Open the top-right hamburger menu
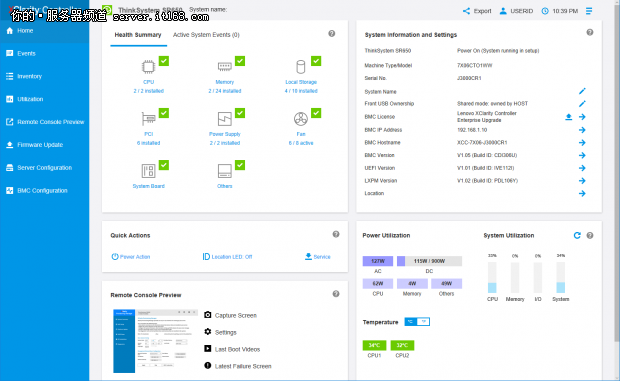 tap(589, 11)
